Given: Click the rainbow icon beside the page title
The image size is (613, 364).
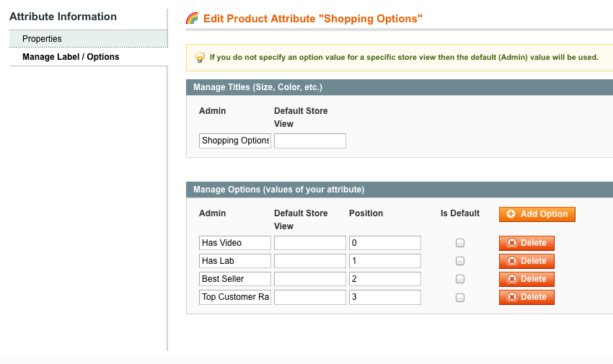Looking at the screenshot, I should [x=192, y=18].
